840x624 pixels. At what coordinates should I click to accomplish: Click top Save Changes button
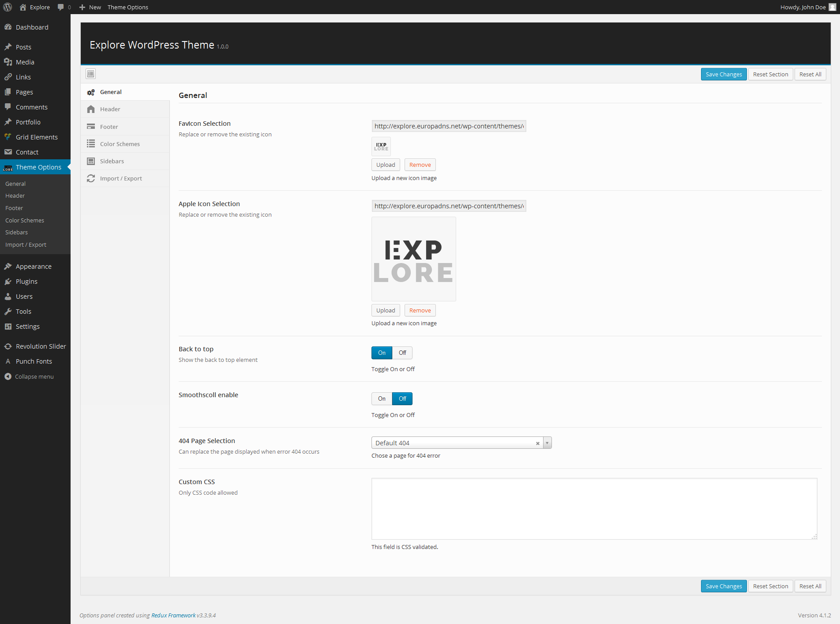click(x=724, y=74)
